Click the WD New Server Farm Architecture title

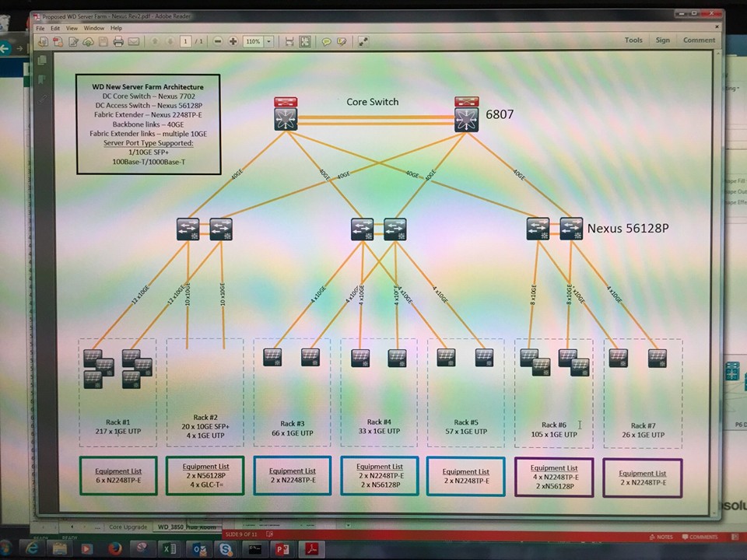coord(148,86)
